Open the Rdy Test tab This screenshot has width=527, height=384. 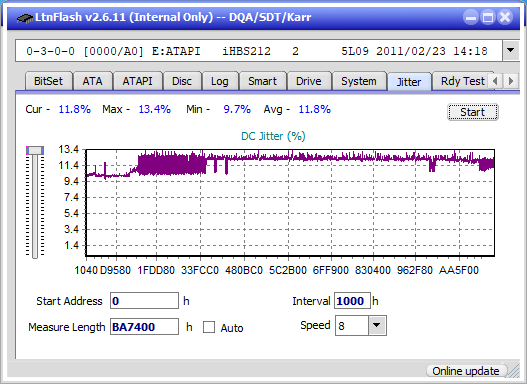[462, 81]
